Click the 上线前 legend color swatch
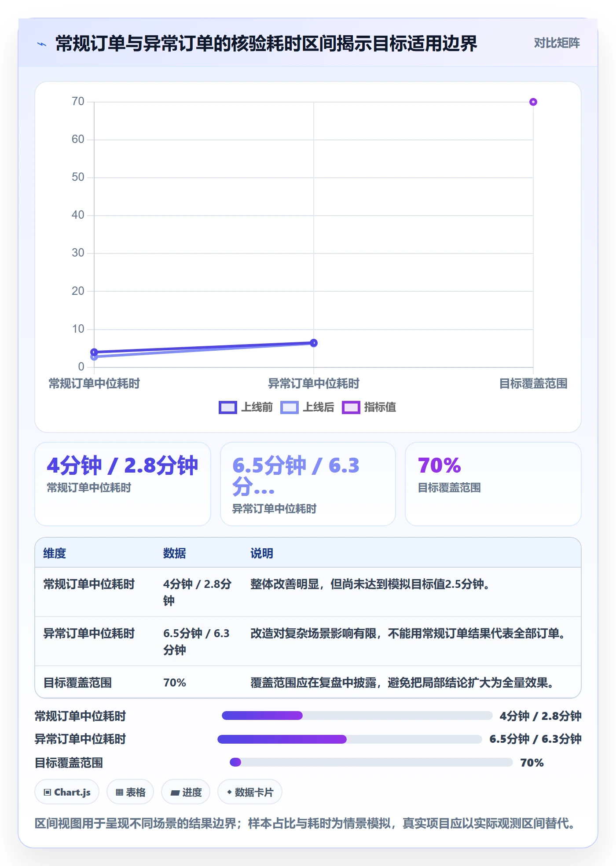 pos(228,407)
